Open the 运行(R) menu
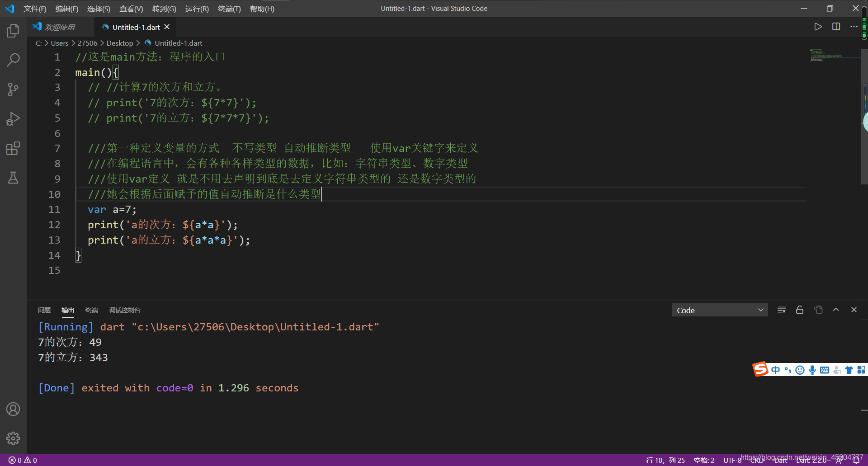The width and height of the screenshot is (868, 466). (x=197, y=9)
